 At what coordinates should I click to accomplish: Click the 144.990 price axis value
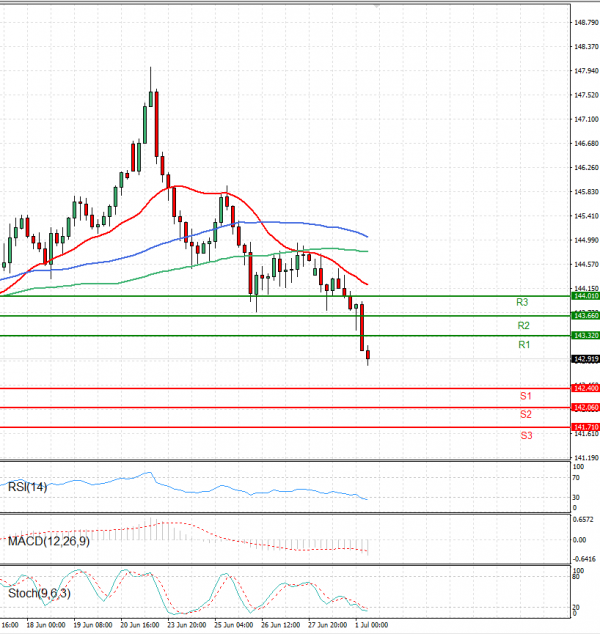586,240
